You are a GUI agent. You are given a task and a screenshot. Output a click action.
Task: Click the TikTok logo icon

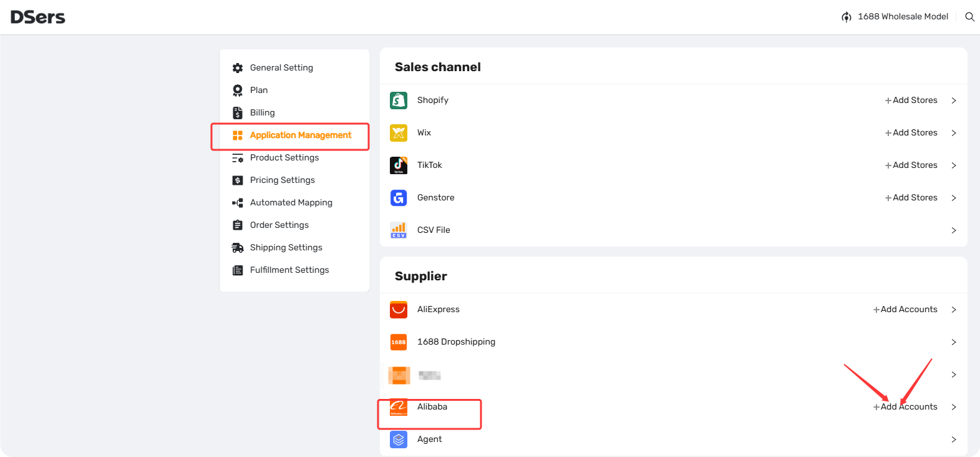coord(399,165)
